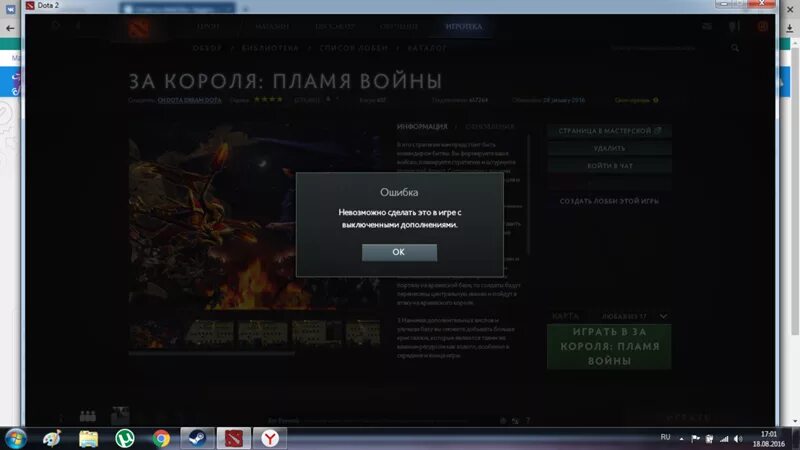Open File Explorer from the taskbar
The image size is (800, 450).
click(x=88, y=438)
